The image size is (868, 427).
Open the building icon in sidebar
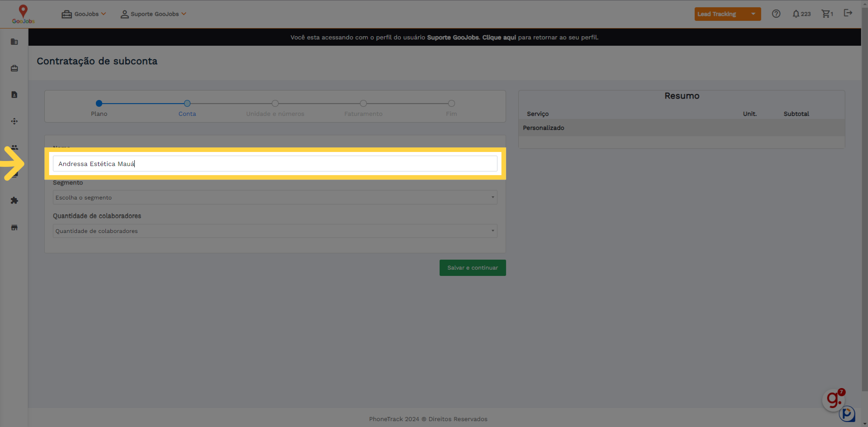tap(14, 42)
